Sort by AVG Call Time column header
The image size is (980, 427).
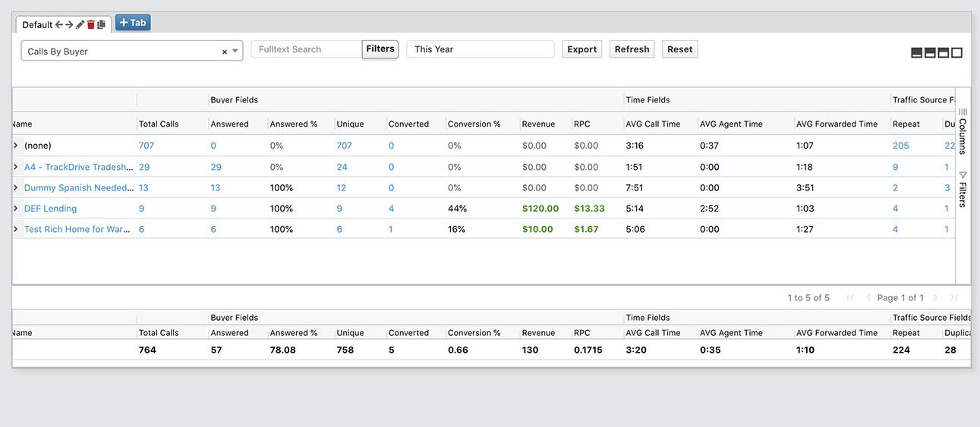(653, 124)
